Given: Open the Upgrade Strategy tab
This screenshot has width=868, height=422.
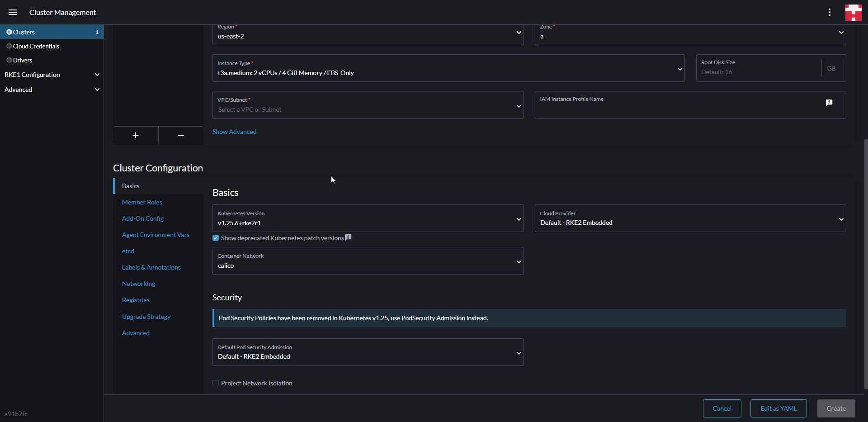Looking at the screenshot, I should [146, 316].
